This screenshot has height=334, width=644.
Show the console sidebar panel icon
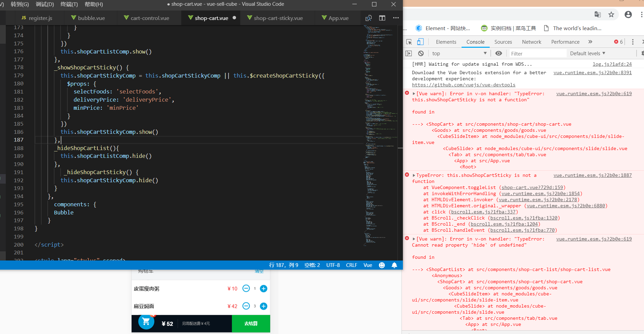[409, 54]
